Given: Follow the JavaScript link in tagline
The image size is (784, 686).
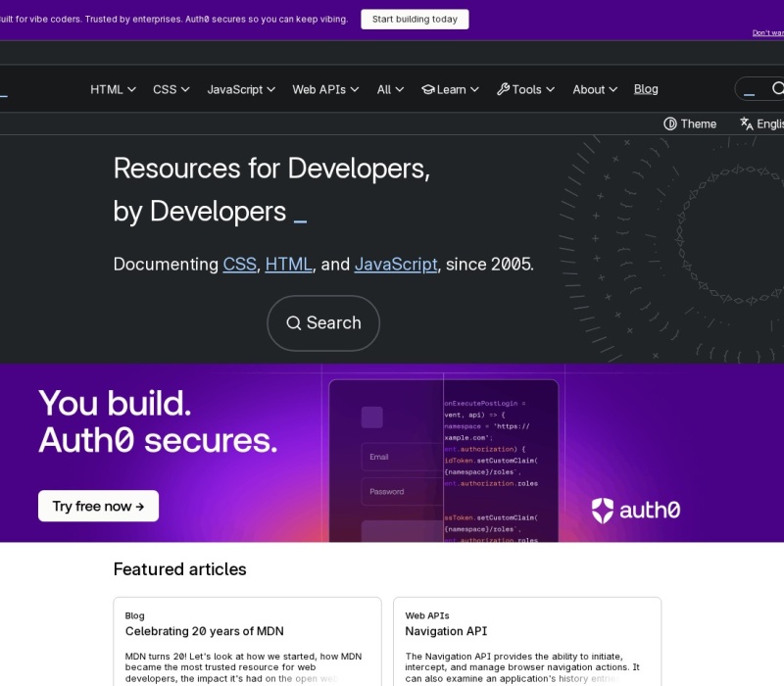Looking at the screenshot, I should click(x=396, y=264).
